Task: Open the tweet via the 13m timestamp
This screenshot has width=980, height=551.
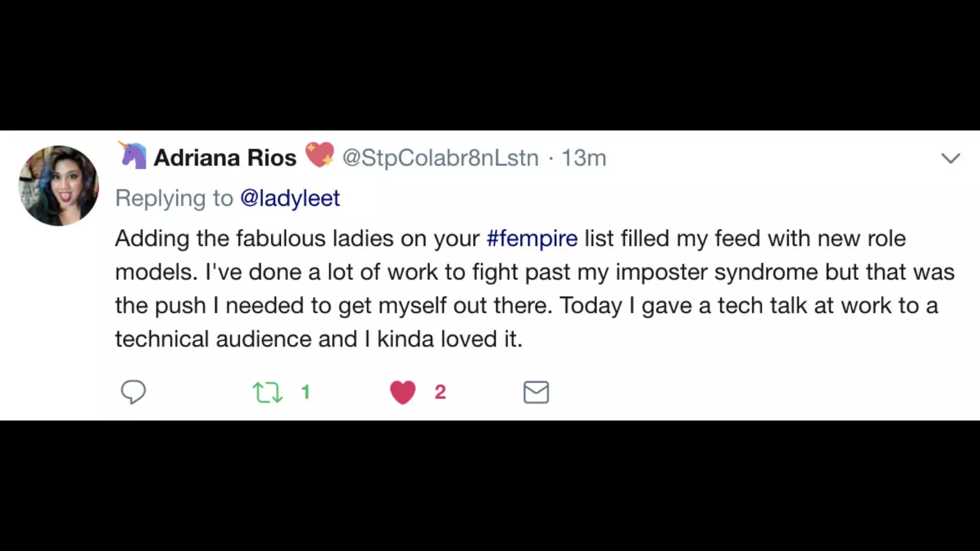Action: point(583,158)
